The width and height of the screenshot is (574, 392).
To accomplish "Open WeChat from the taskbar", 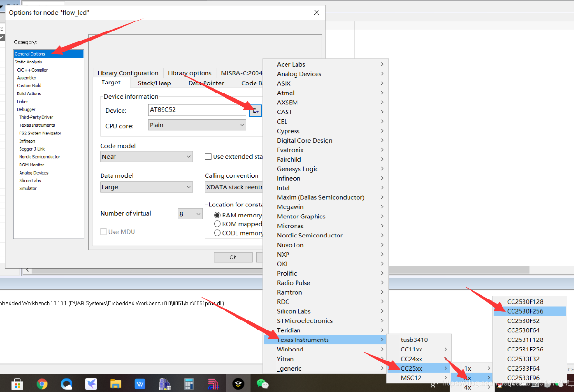I will tap(263, 383).
